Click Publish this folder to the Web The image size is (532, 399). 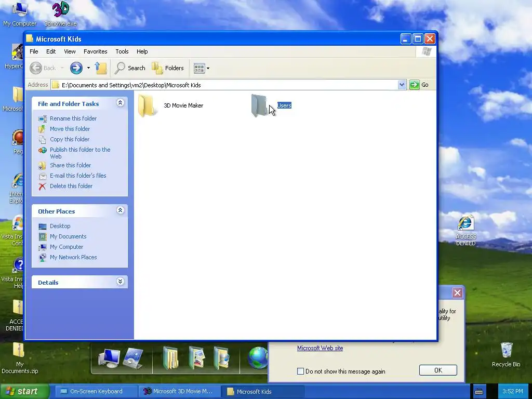click(79, 153)
